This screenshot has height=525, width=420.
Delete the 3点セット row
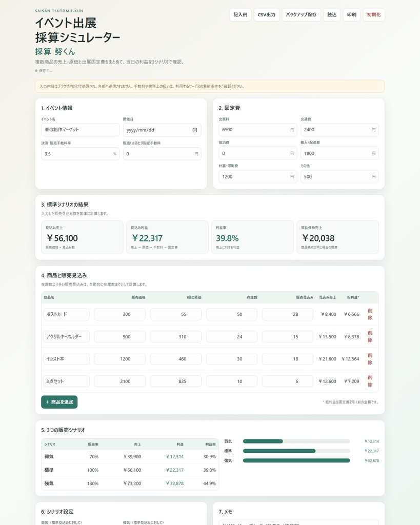tap(370, 381)
